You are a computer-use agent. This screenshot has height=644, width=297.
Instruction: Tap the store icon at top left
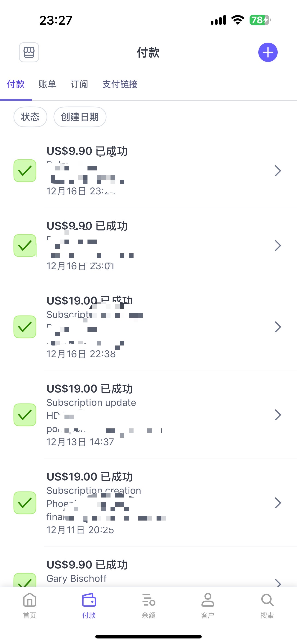[x=29, y=52]
